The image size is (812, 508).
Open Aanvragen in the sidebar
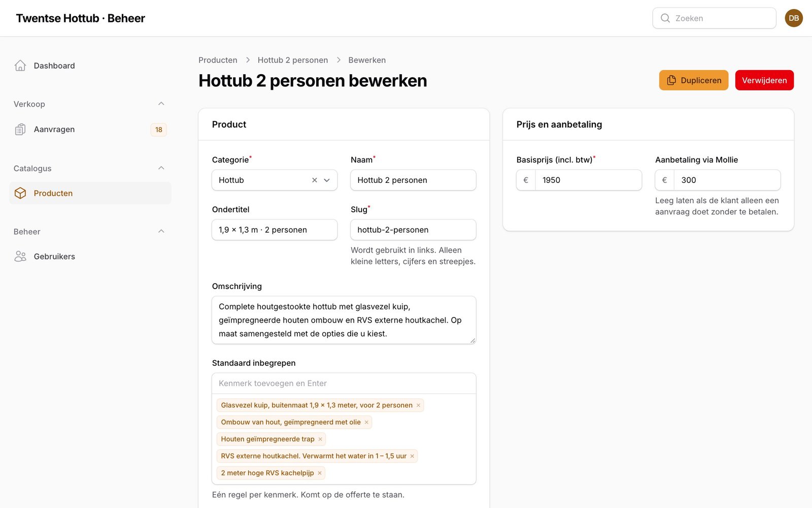[x=90, y=130]
